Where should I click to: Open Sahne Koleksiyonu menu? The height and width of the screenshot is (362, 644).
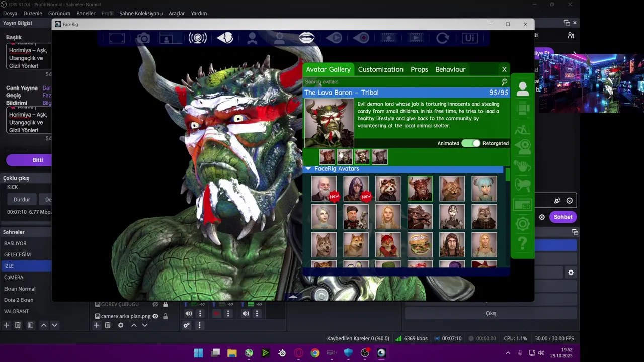pos(141,13)
